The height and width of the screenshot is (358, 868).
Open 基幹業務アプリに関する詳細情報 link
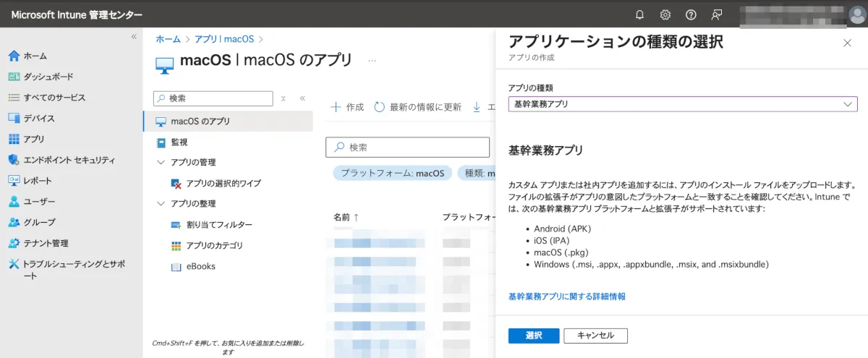pos(566,297)
